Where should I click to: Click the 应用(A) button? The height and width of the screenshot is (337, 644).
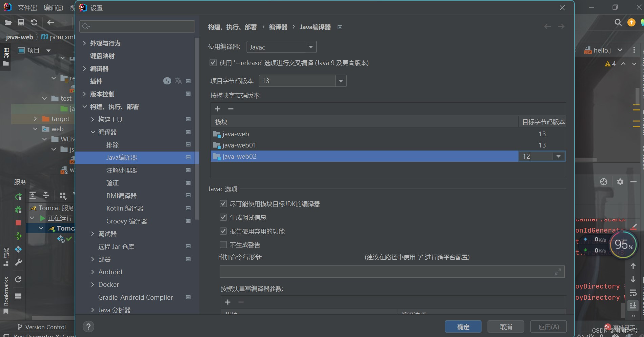[548, 326]
